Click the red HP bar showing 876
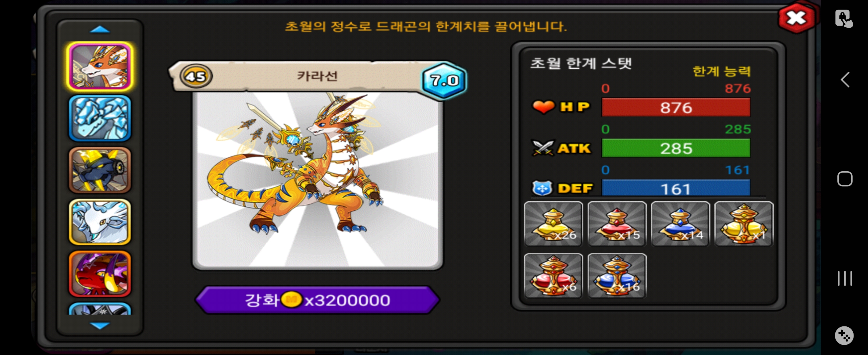868x355 pixels. (676, 107)
